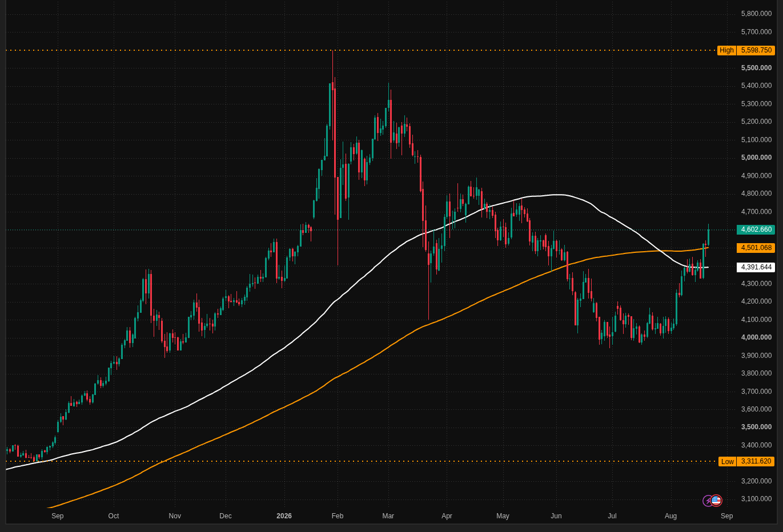Click the 5,800.000 price axis label

coord(756,14)
